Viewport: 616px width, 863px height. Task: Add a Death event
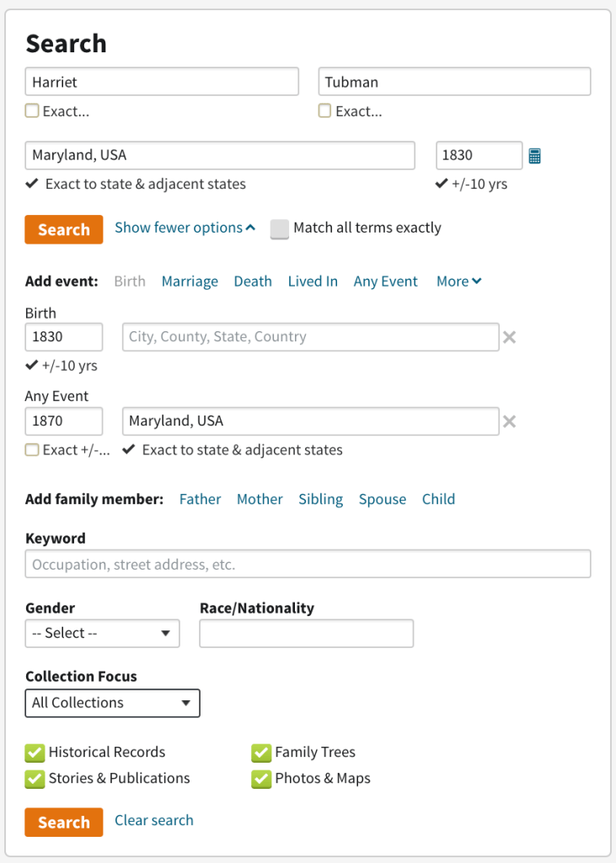click(x=253, y=281)
